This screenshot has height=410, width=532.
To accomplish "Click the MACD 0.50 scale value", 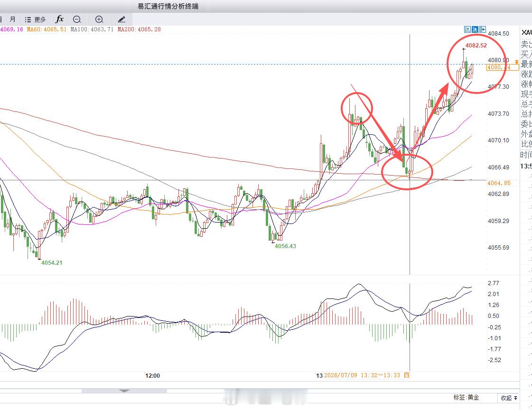I will point(493,316).
